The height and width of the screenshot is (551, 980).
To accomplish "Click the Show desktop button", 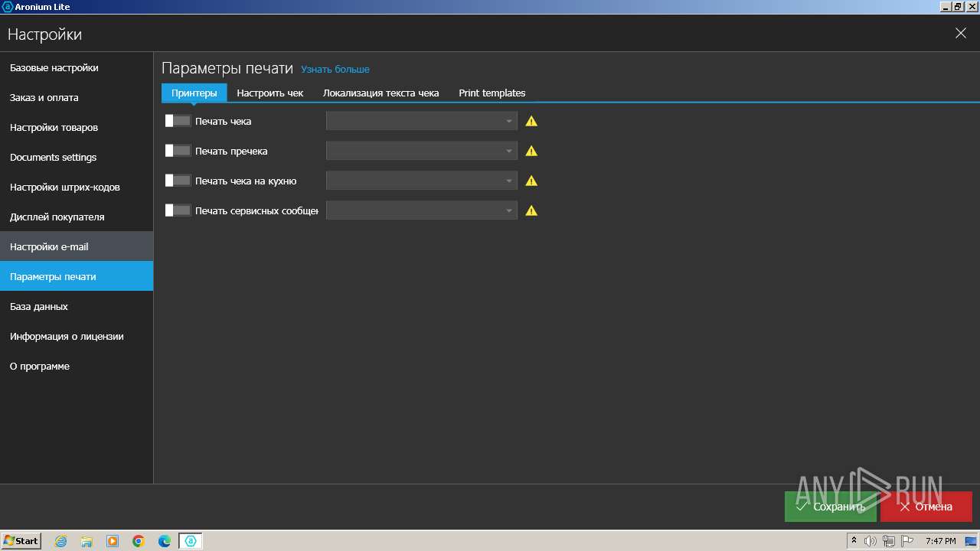I will click(x=971, y=541).
